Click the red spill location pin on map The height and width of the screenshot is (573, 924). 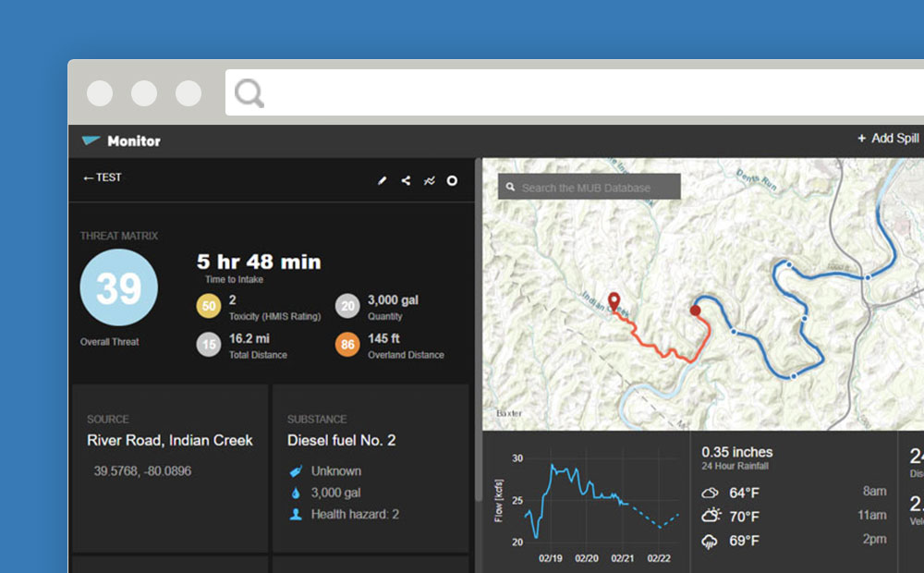(x=613, y=301)
